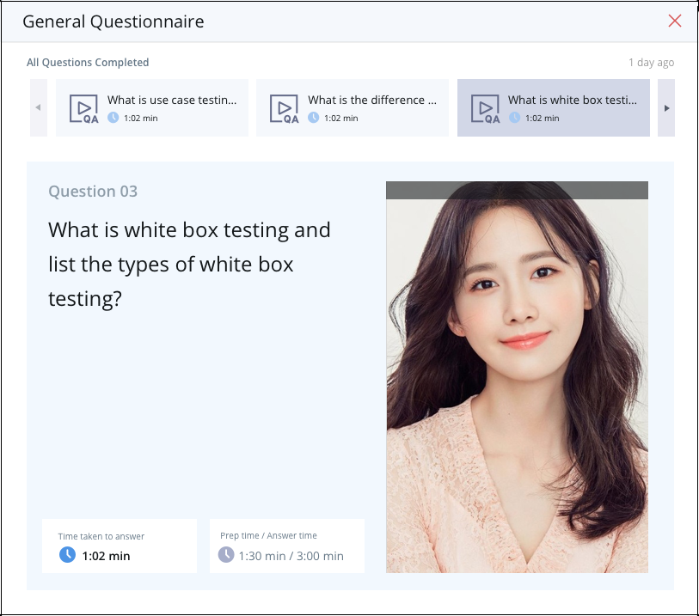Open the 'What is the difference' question
699x616 pixels.
click(x=371, y=101)
